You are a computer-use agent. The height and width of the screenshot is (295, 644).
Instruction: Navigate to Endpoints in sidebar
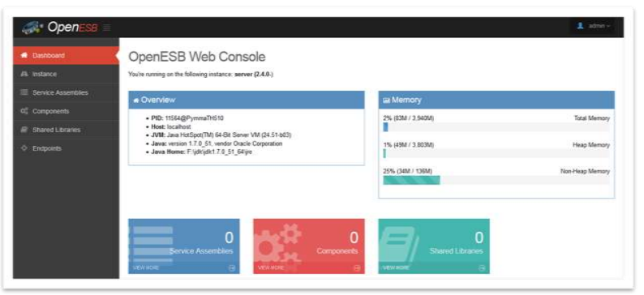pyautogui.click(x=67, y=148)
